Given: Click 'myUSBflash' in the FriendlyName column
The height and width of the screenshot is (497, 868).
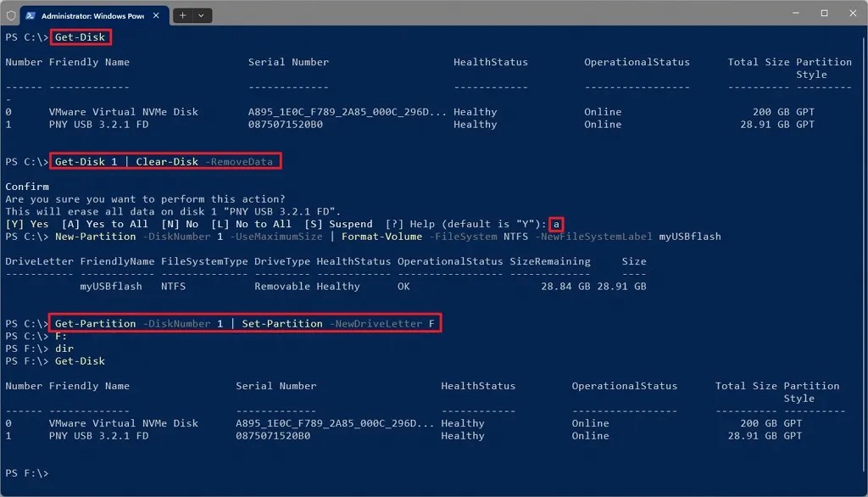Looking at the screenshot, I should click(x=111, y=287).
